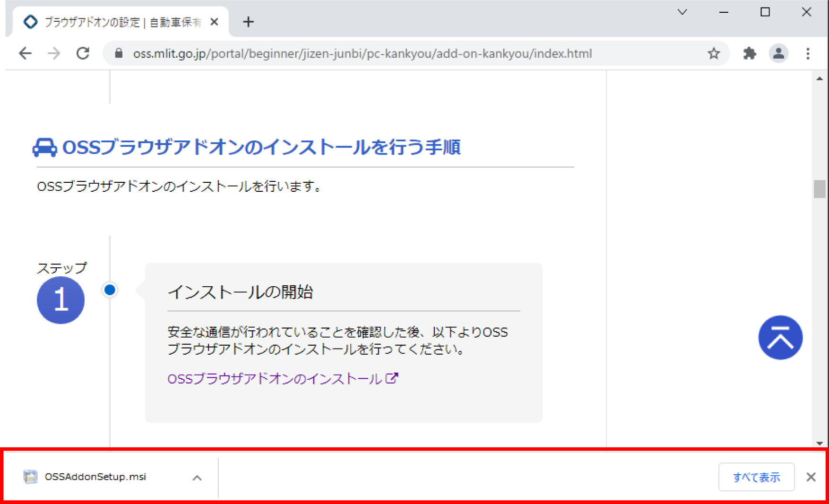Maximize the browser window

pos(765,12)
